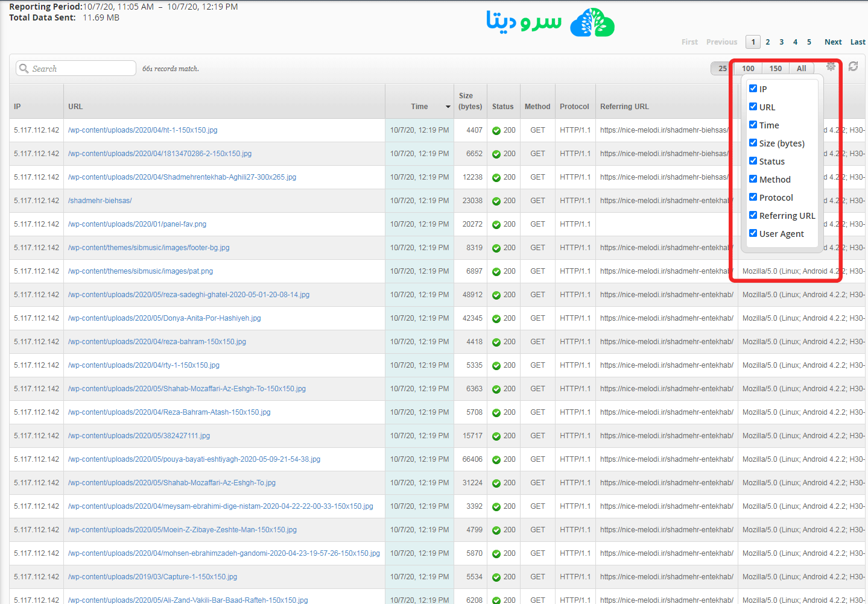This screenshot has width=868, height=604.
Task: Click the gear column settings icon
Action: point(831,67)
